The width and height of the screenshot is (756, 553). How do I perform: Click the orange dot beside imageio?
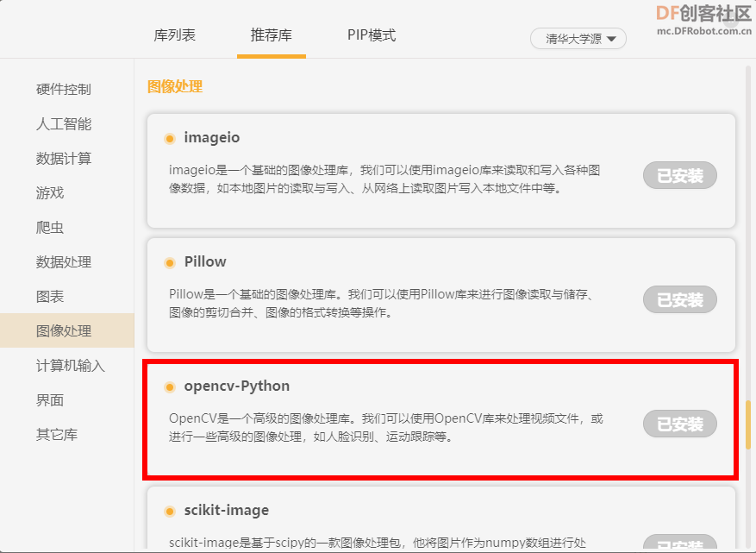(170, 139)
